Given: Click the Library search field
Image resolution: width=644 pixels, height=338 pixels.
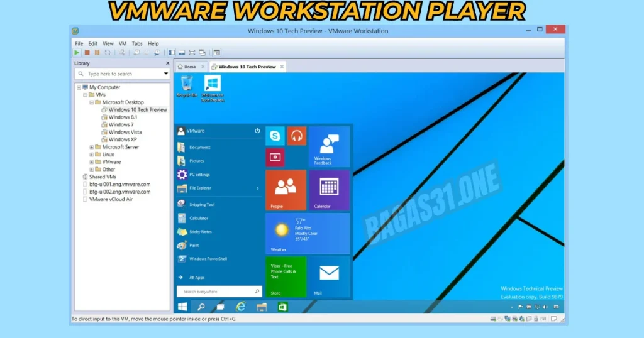Looking at the screenshot, I should pos(122,74).
